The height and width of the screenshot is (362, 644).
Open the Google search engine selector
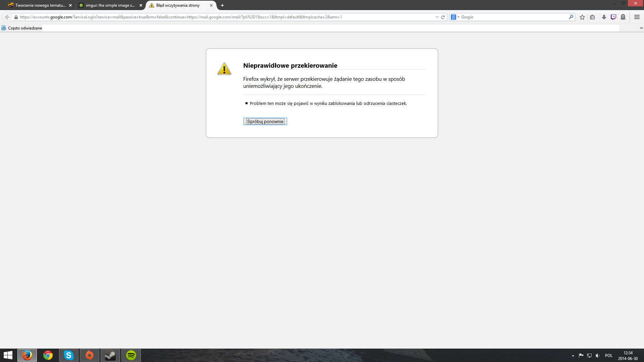point(455,17)
